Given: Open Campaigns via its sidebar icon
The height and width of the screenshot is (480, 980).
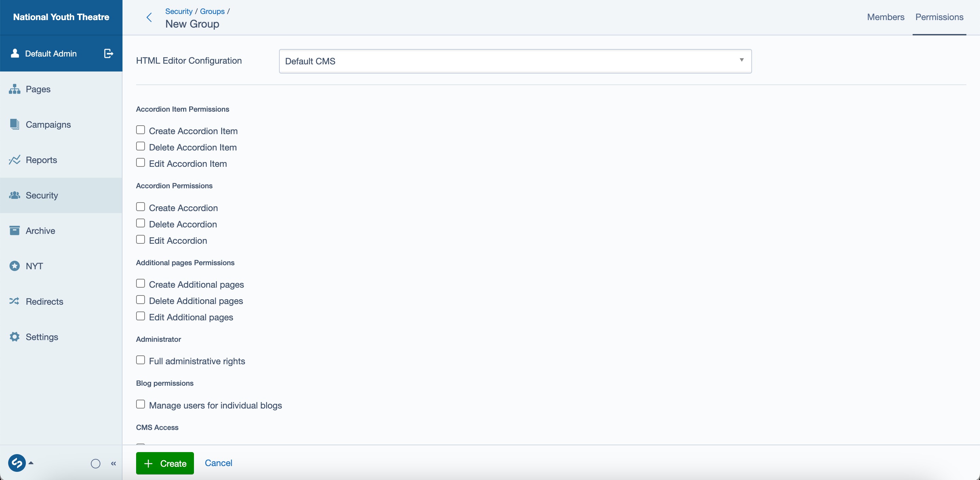Looking at the screenshot, I should [x=14, y=125].
